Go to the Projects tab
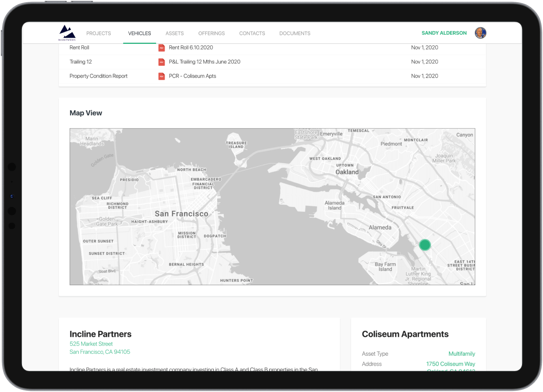The height and width of the screenshot is (392, 543). [x=98, y=33]
